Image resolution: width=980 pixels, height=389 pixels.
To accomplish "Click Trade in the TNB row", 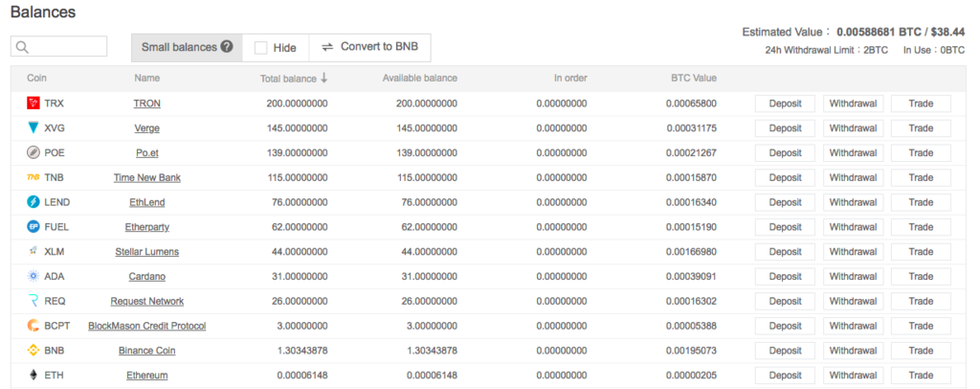I will 921,177.
